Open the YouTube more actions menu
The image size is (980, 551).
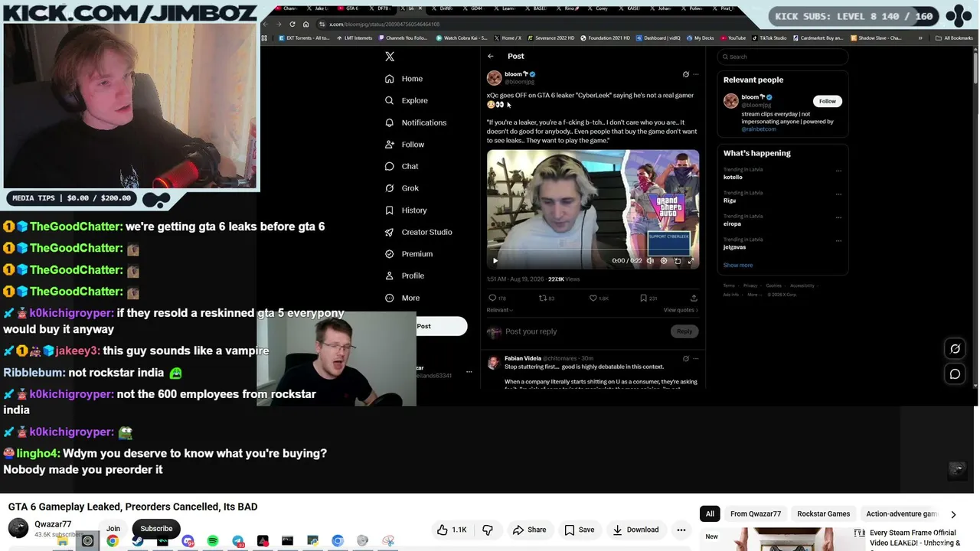681,530
